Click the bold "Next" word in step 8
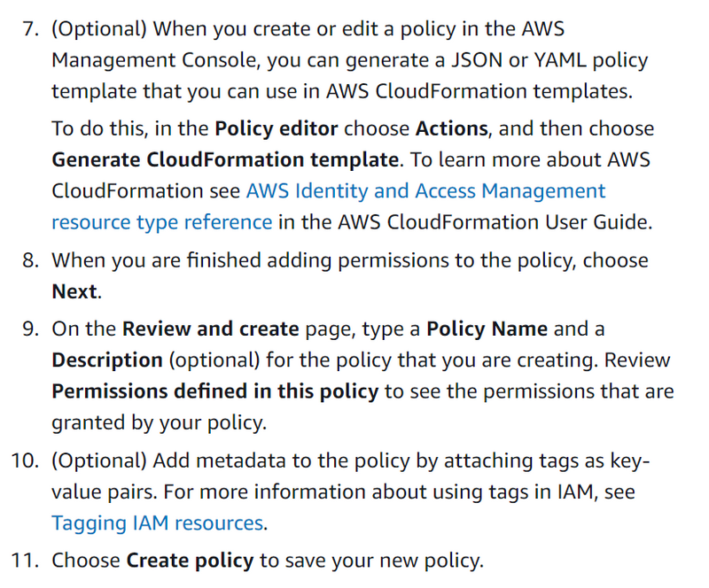Viewport: 709px width, 588px height. [74, 291]
